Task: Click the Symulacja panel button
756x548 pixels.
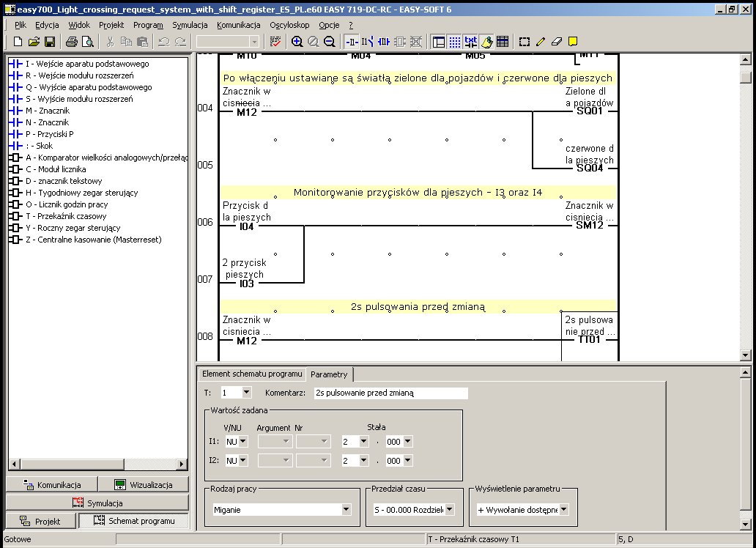Action: coord(97,503)
